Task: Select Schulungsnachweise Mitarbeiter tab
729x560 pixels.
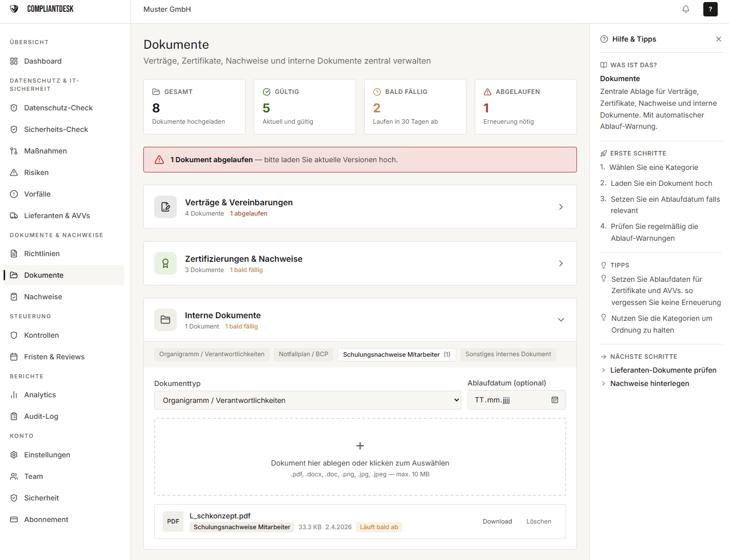Action: click(396, 355)
